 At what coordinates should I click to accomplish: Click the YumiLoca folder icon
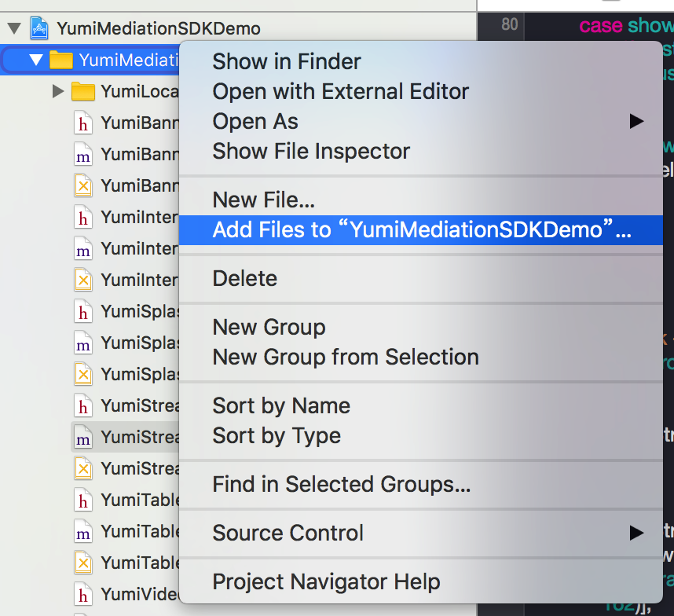pos(83,91)
